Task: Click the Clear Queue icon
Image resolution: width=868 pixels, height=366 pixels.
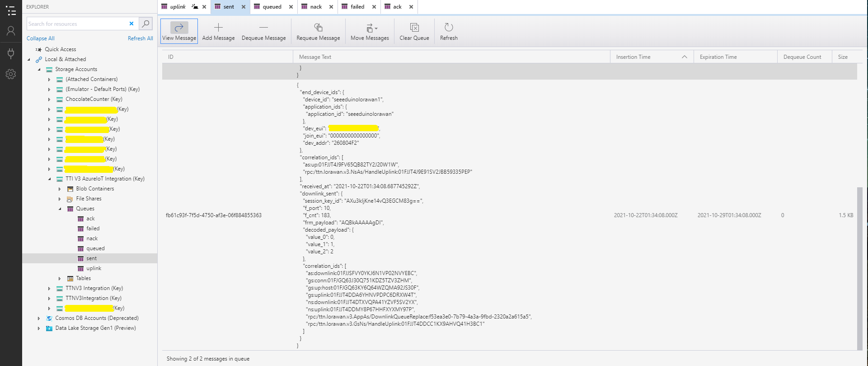Action: tap(414, 28)
